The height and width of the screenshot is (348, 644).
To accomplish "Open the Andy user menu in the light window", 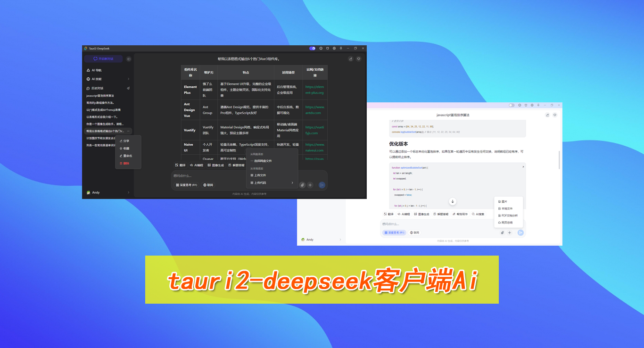I will [x=321, y=240].
